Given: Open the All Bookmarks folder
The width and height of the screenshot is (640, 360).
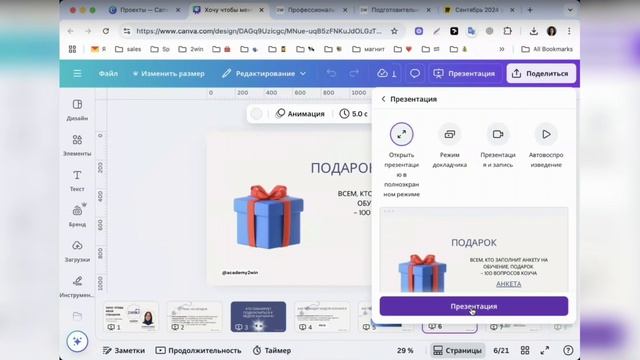Looking at the screenshot, I should coord(547,49).
